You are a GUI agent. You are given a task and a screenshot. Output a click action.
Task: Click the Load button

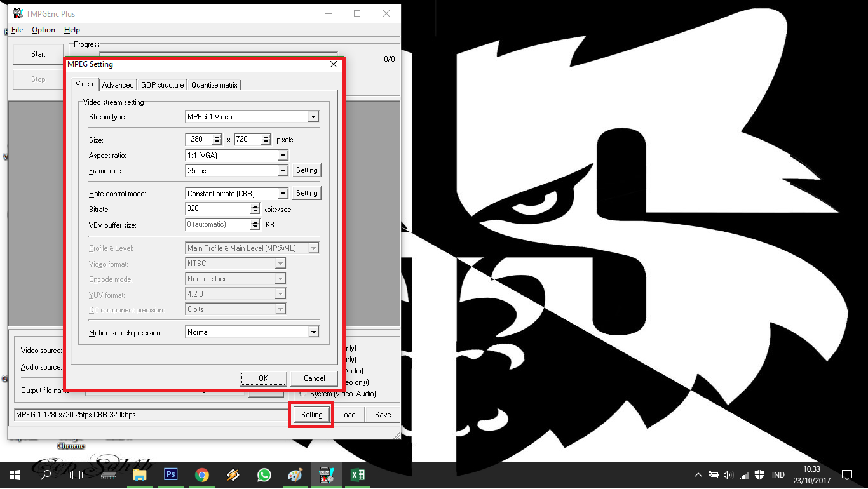[348, 415]
